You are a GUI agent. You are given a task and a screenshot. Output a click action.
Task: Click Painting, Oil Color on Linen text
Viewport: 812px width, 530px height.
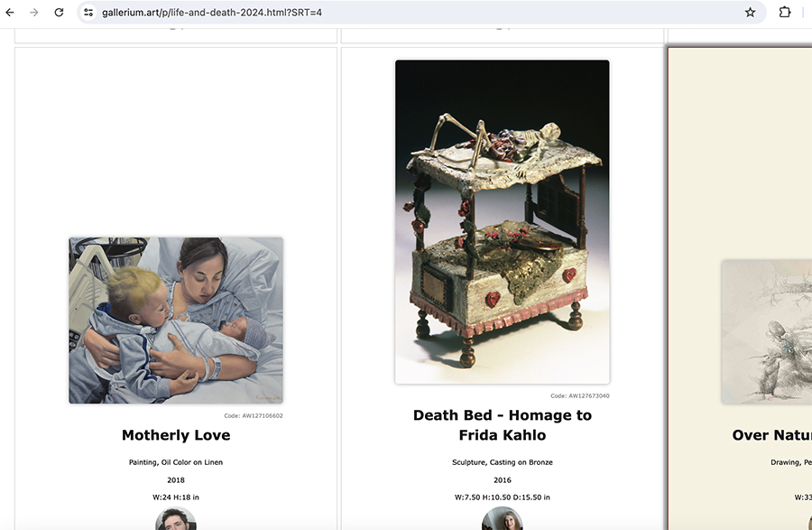[x=176, y=462]
